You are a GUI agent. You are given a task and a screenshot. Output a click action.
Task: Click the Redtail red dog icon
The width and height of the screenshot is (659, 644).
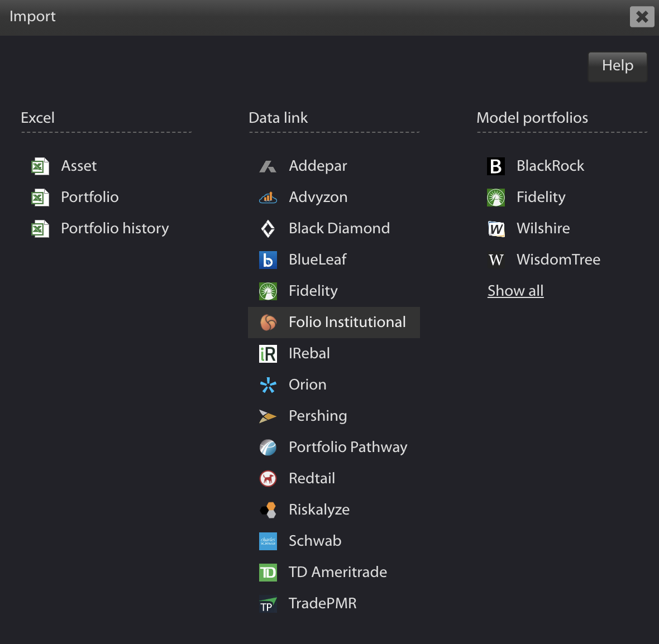tap(268, 478)
